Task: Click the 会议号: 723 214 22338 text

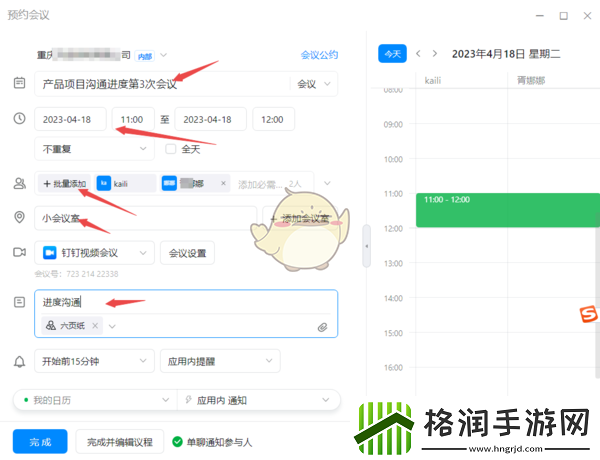Action: pyautogui.click(x=76, y=274)
